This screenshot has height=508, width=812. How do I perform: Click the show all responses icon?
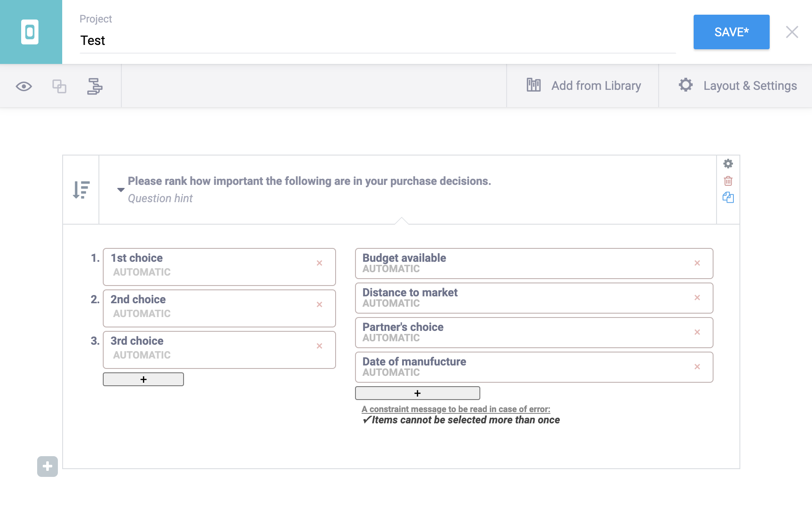[x=59, y=86]
